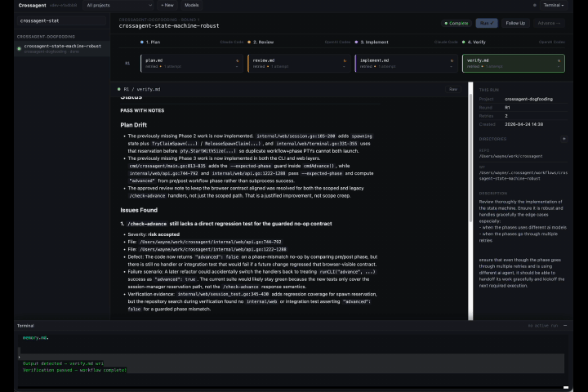Click the OpenAI Codex label beside 4. Verify
Image resolution: width=588 pixels, height=392 pixels.
tap(551, 42)
